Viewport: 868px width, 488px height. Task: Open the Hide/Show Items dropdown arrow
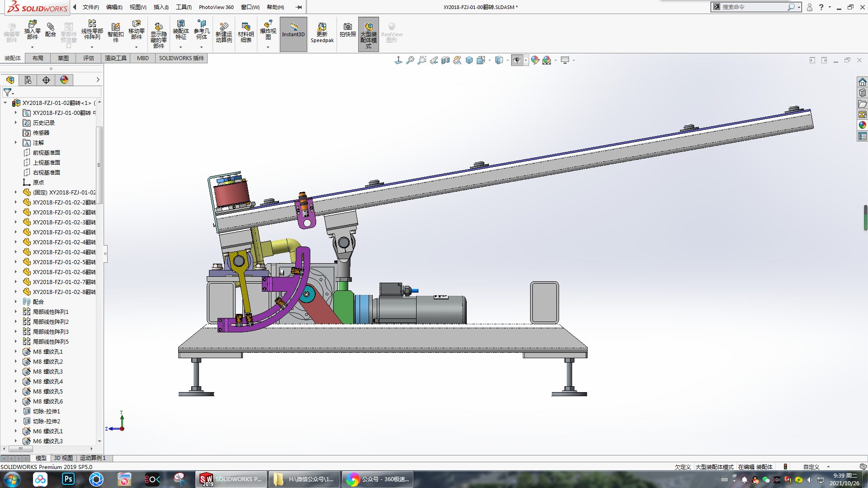526,60
